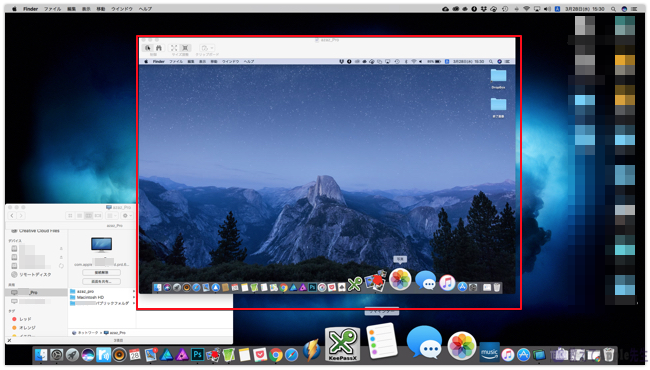
Task: Open Dropbox folder on remote desktop
Action: [498, 79]
